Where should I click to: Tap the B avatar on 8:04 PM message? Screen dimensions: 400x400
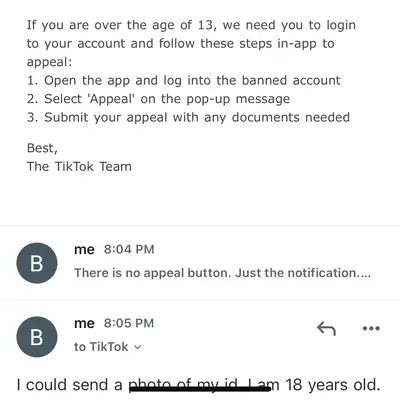[37, 263]
